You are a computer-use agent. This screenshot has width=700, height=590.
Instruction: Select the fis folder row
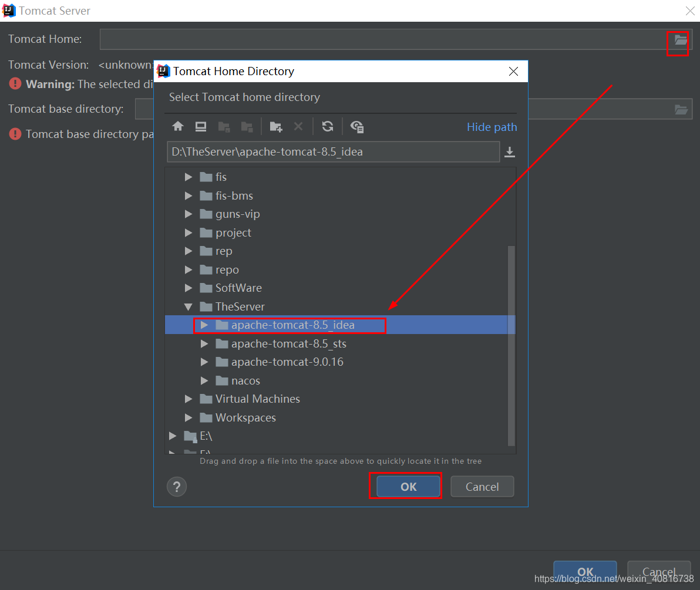pyautogui.click(x=340, y=177)
